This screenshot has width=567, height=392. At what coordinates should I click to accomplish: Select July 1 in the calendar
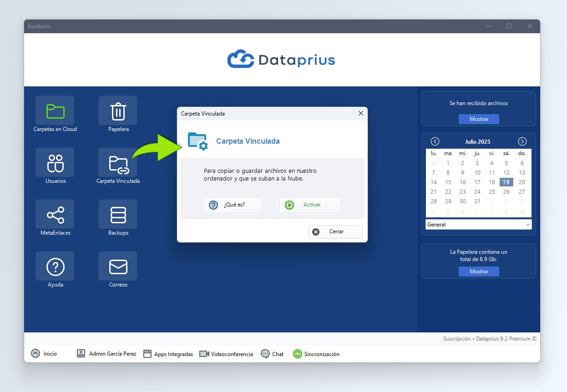(448, 163)
